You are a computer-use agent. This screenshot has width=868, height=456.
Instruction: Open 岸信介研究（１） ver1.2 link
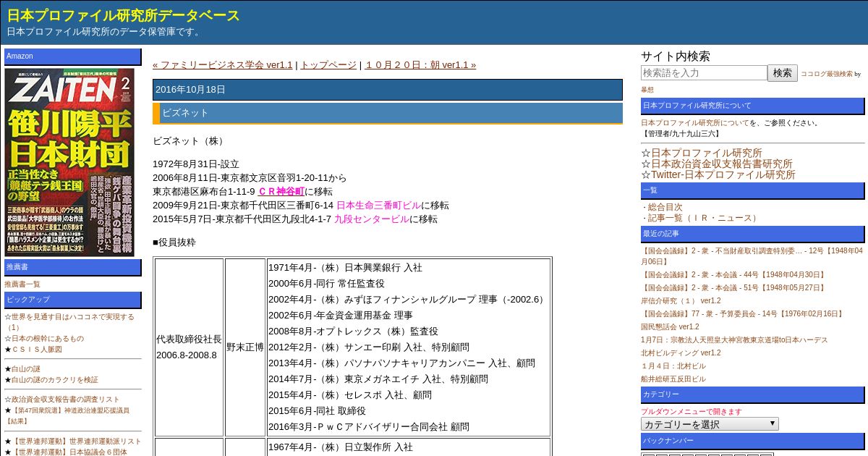pyautogui.click(x=681, y=301)
